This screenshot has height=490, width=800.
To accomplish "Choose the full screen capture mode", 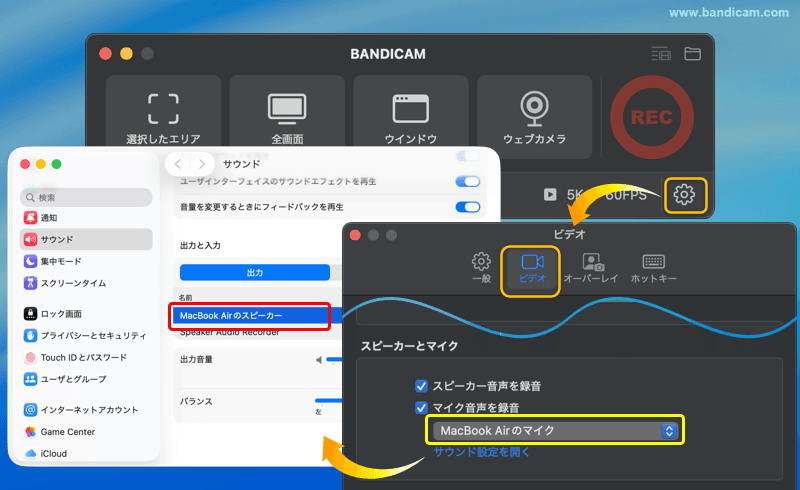I will [x=287, y=117].
